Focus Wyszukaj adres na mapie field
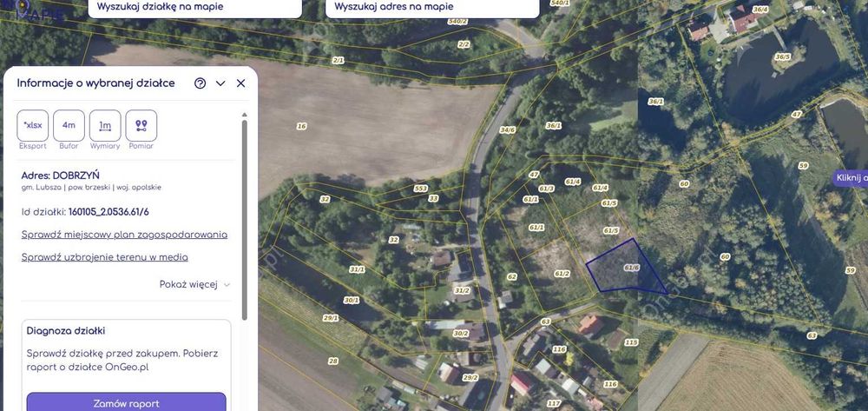The width and height of the screenshot is (868, 411). tap(431, 8)
